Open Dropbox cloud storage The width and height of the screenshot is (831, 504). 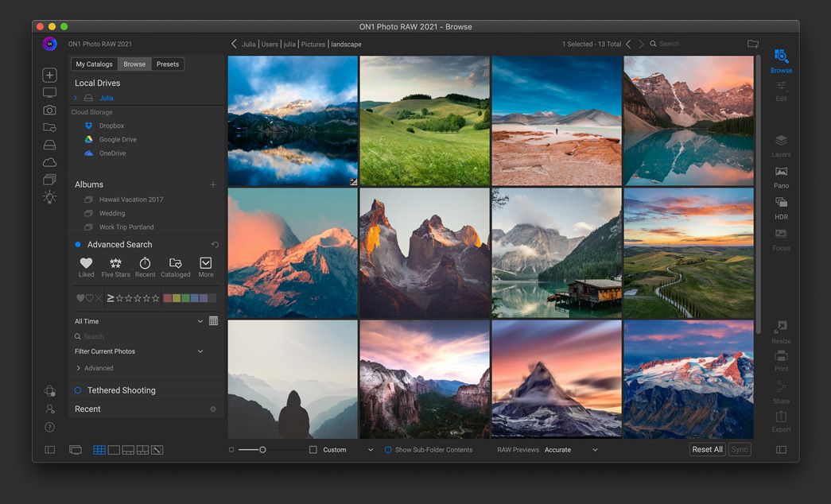point(111,126)
